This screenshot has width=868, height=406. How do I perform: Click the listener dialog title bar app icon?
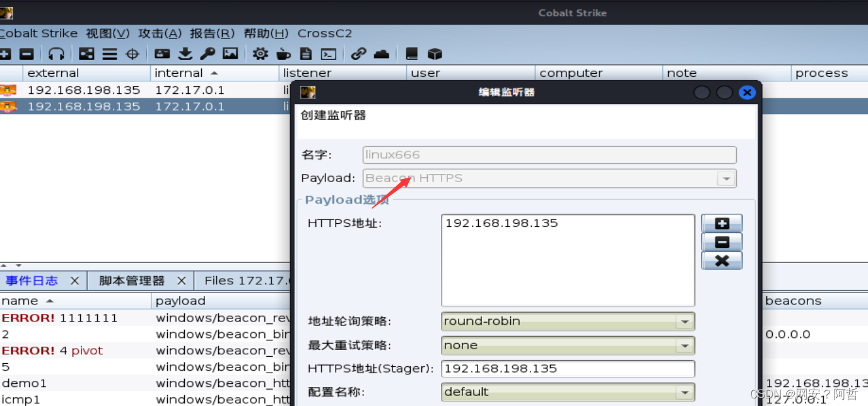(x=308, y=92)
